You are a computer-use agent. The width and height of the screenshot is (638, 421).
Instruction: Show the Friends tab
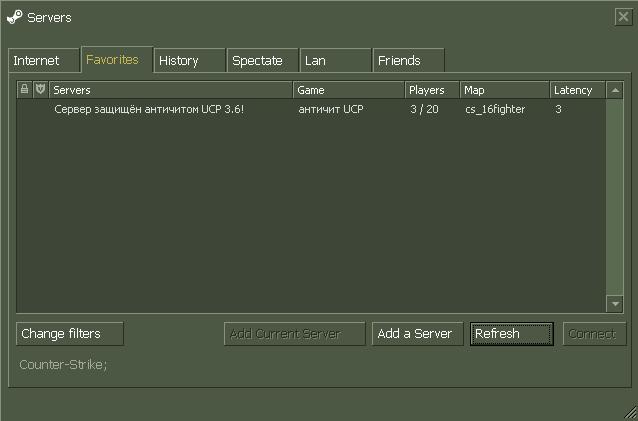(x=408, y=61)
